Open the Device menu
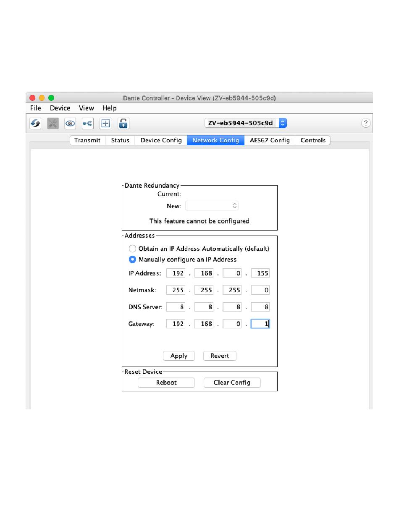 point(60,108)
